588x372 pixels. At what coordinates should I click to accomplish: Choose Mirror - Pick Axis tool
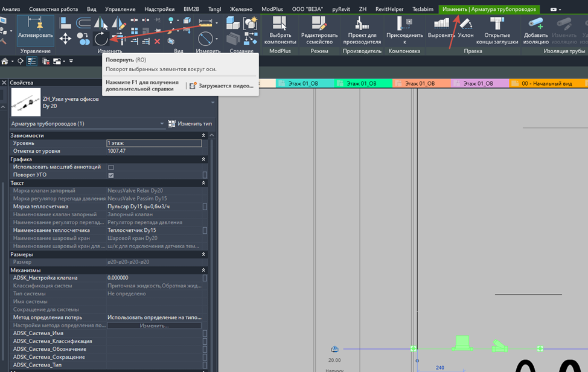(101, 23)
